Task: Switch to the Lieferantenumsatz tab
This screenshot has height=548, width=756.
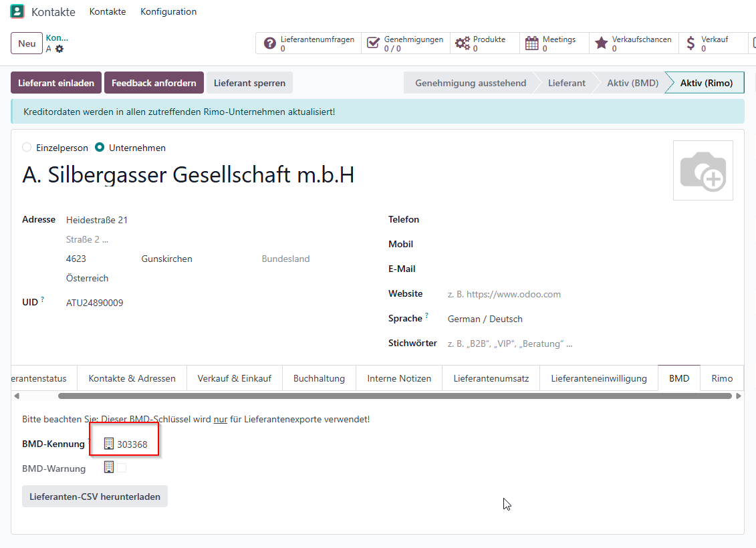Action: click(x=491, y=378)
